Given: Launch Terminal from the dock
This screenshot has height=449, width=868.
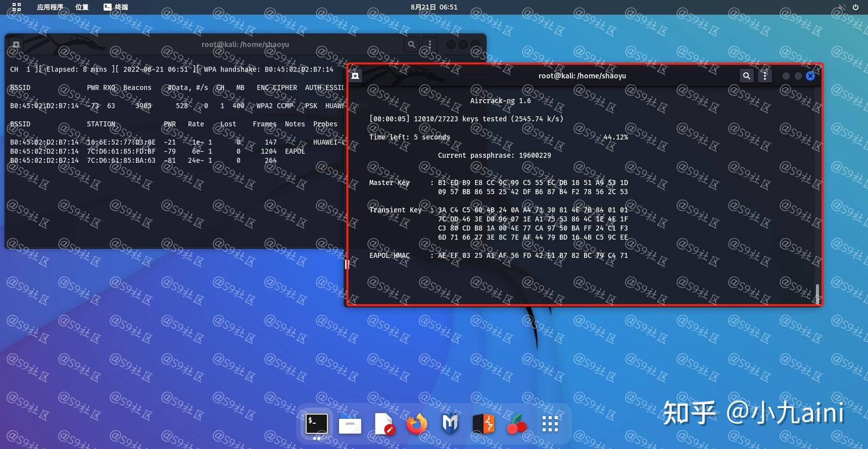Looking at the screenshot, I should click(317, 424).
